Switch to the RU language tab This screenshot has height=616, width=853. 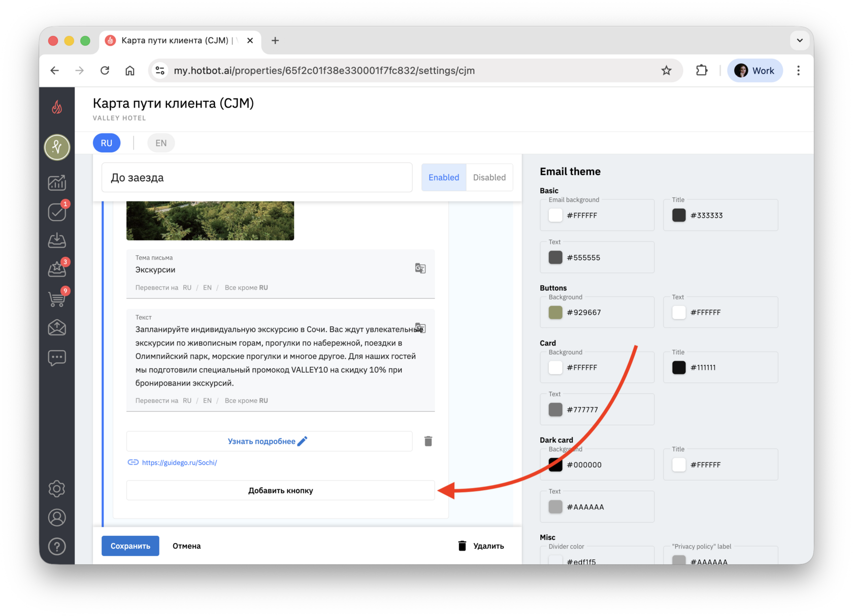pyautogui.click(x=107, y=143)
